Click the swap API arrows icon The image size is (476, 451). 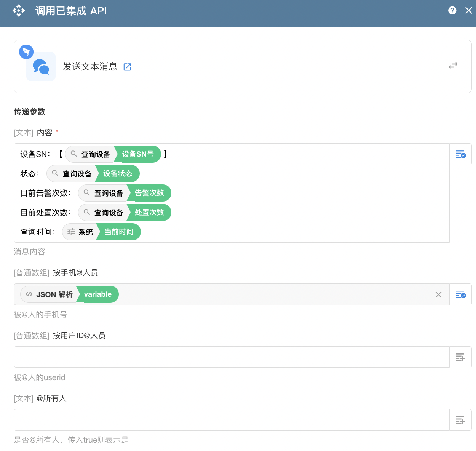coord(453,66)
